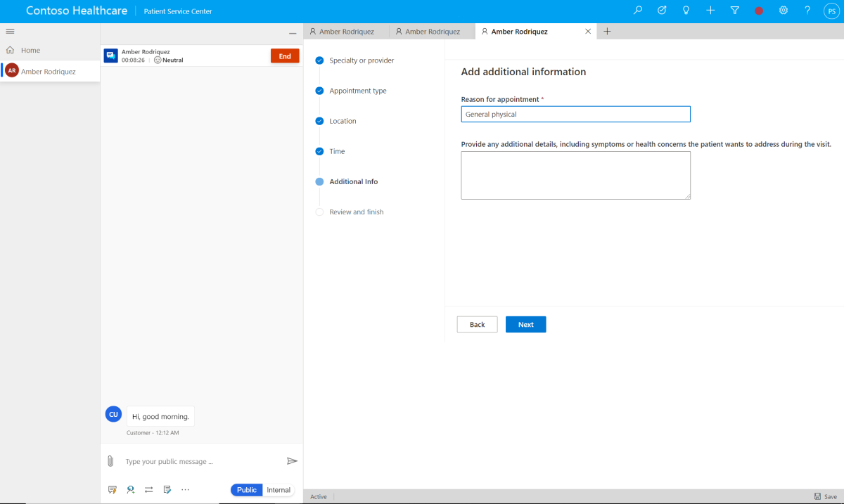Click the CU customer avatar
The image size is (844, 504).
click(x=113, y=414)
